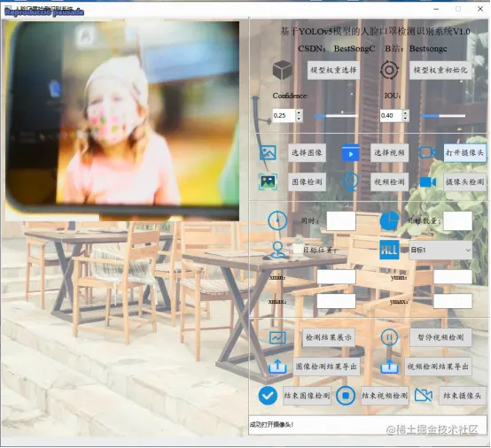Click the blue pie chart target count icon
The image size is (491, 448).
(x=389, y=220)
